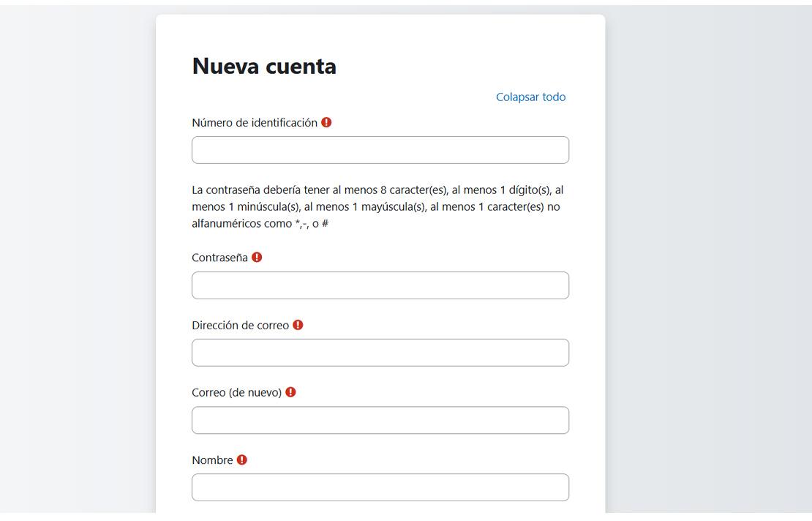Viewport: 812px width, 521px height.
Task: Collapse all sections using Colapsar todo
Action: (530, 96)
